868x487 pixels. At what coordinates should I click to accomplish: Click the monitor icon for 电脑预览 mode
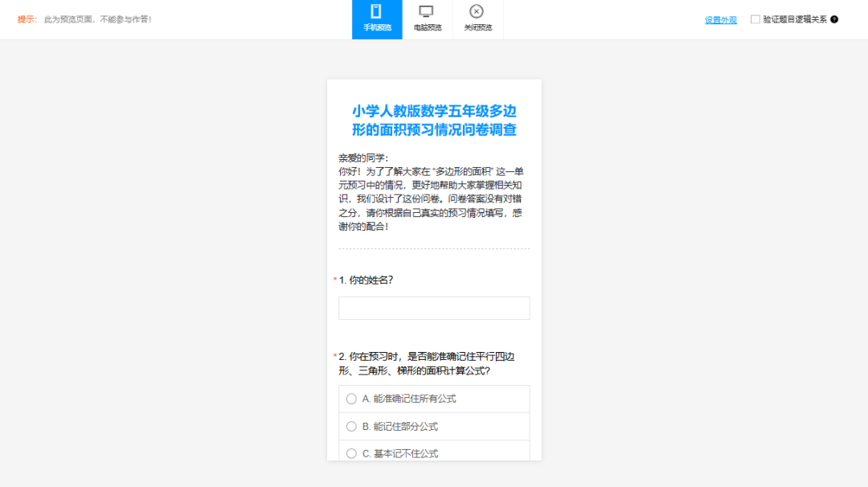pos(425,11)
